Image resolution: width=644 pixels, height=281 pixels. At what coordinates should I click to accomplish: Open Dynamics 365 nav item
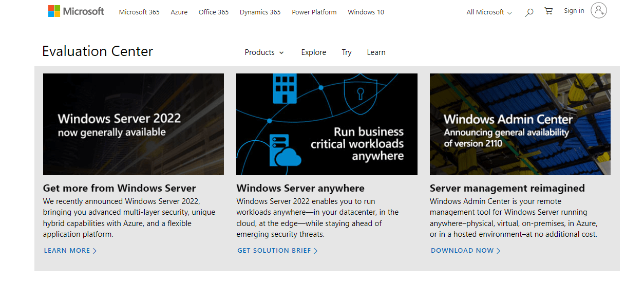(260, 12)
